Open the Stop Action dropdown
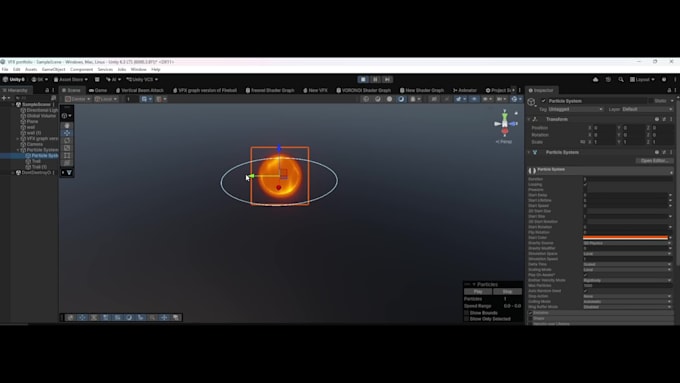 (x=628, y=296)
